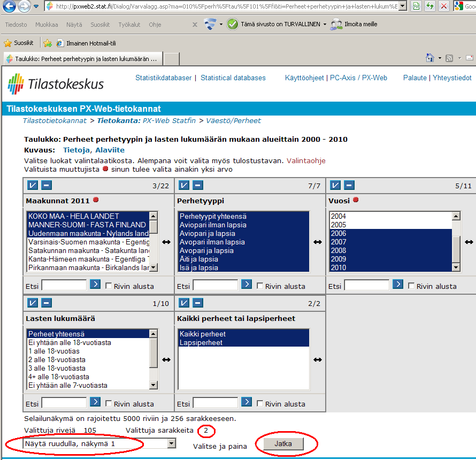Click the Etsi field under Perhetyyppi
This screenshot has height=460, width=476.
pos(215,286)
